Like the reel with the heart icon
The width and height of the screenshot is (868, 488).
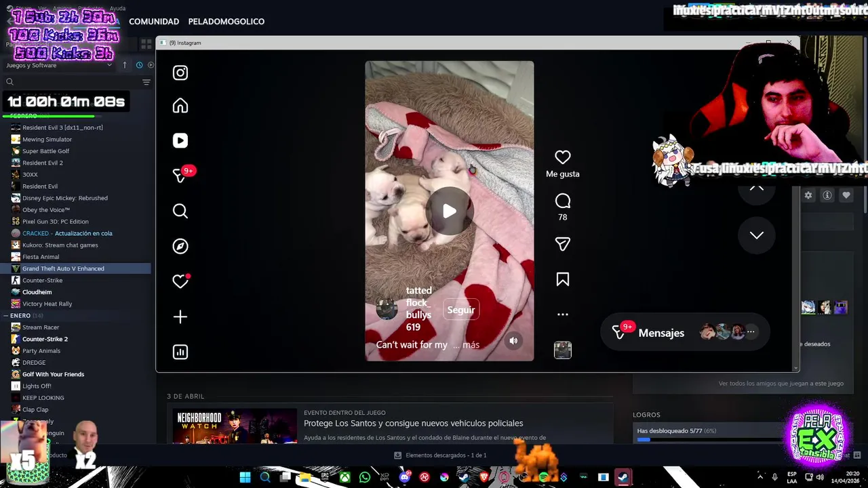pyautogui.click(x=563, y=157)
